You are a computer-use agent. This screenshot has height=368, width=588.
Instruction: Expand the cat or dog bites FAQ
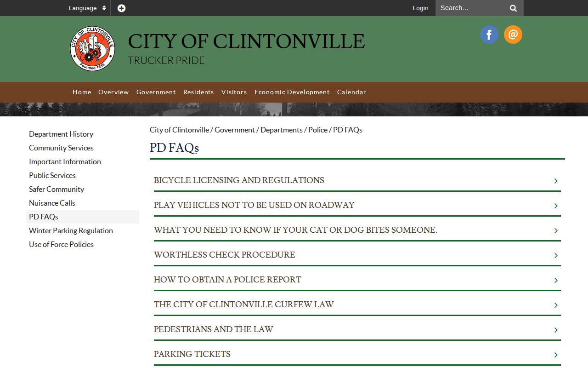click(x=357, y=230)
